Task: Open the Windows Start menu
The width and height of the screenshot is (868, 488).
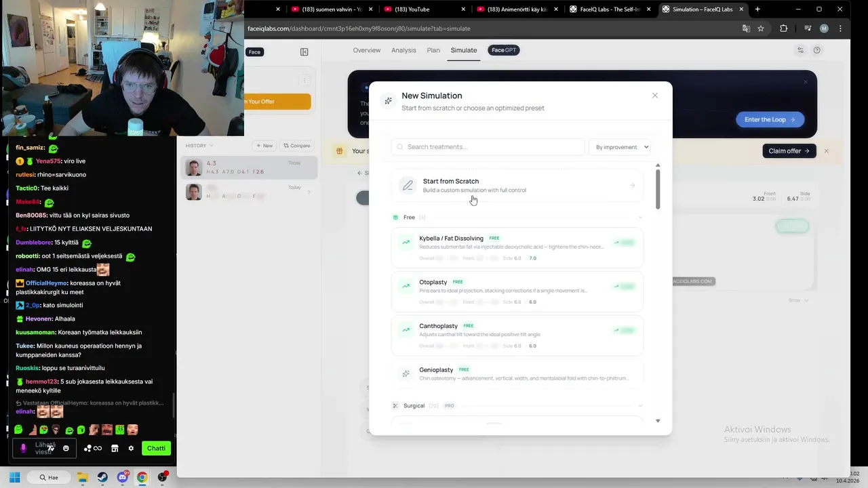Action: click(x=14, y=477)
